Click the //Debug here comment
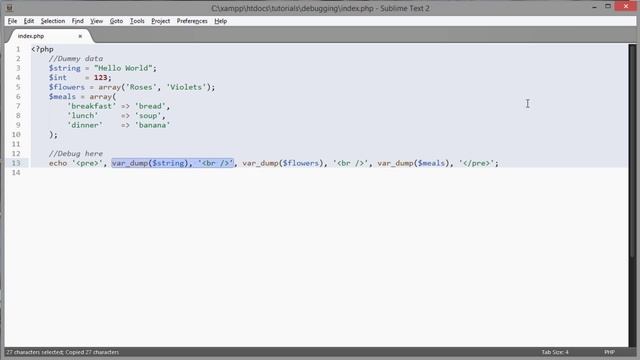The width and height of the screenshot is (640, 360). (76, 153)
